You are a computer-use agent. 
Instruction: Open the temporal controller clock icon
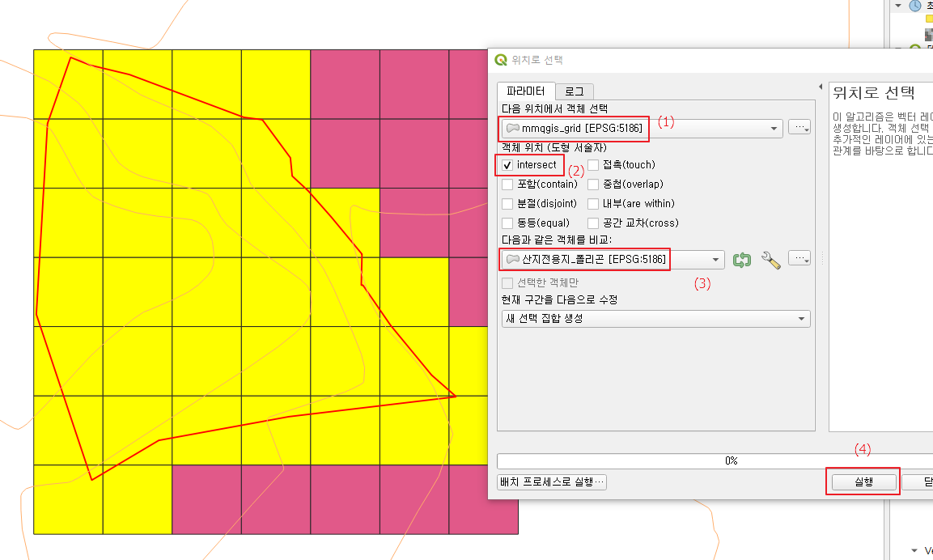[x=915, y=6]
